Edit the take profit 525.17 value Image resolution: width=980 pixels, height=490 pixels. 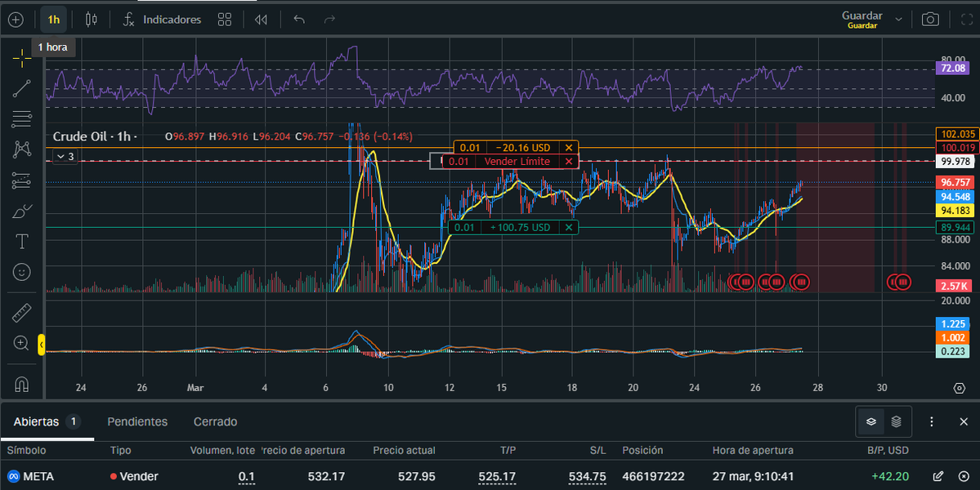click(x=497, y=477)
